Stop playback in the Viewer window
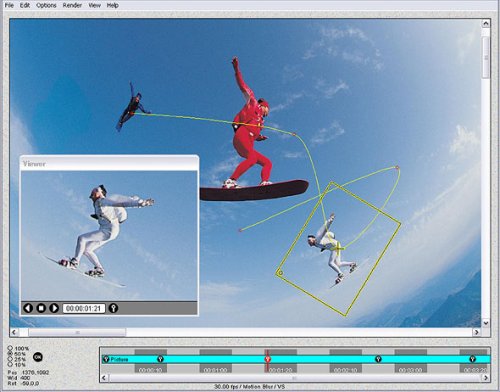Viewport: 500px width, 392px height. 41,308
